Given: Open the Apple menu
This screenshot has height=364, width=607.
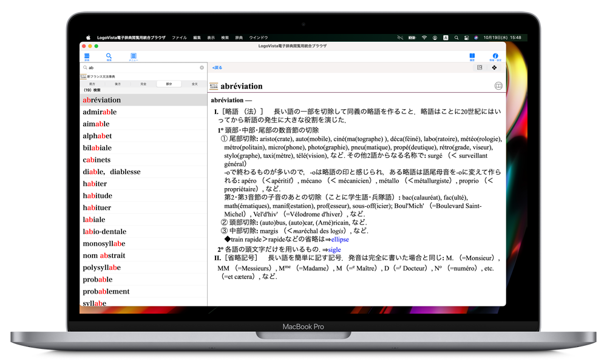Looking at the screenshot, I should coord(88,38).
